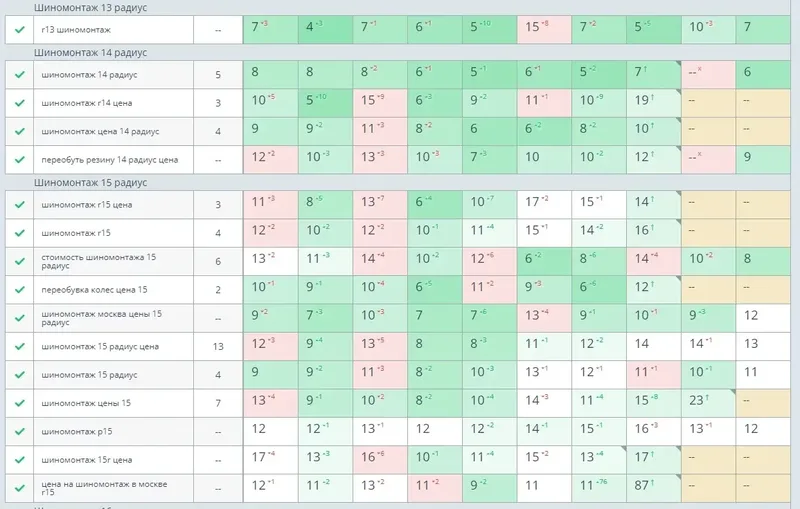Click the checkmark next to 'шиномонтаж r14 цена'
This screenshot has height=509, width=800.
19,103
